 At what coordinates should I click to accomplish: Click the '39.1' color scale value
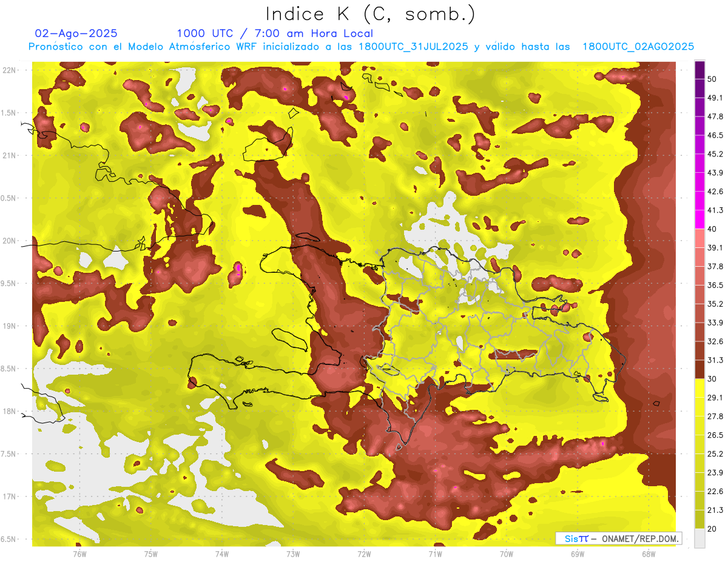point(715,247)
